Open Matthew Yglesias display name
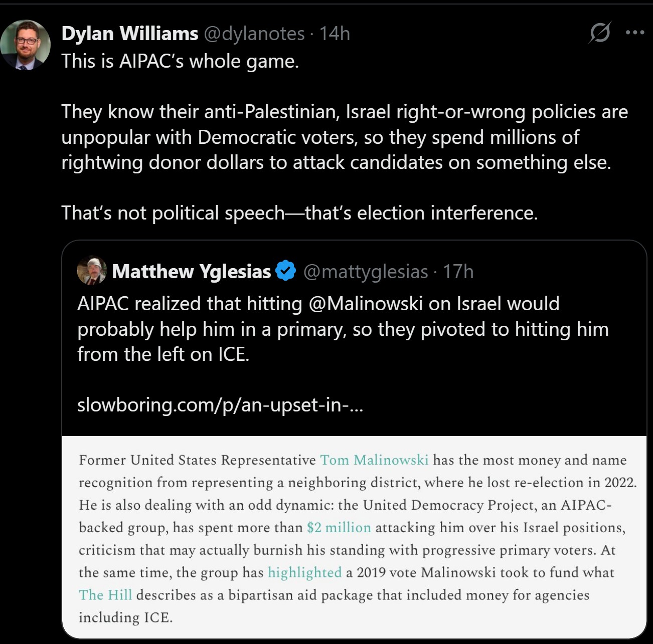 pyautogui.click(x=192, y=271)
